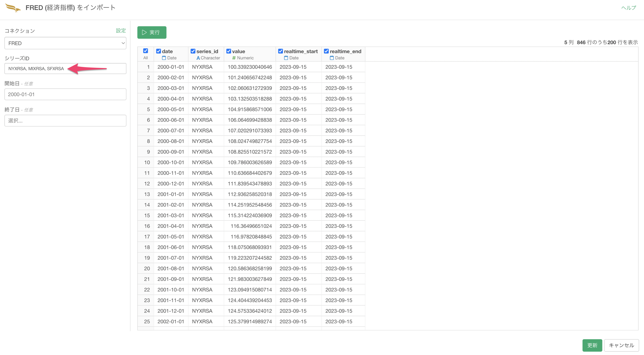
Task: Select value cell 108.024749827754
Action: [250, 141]
